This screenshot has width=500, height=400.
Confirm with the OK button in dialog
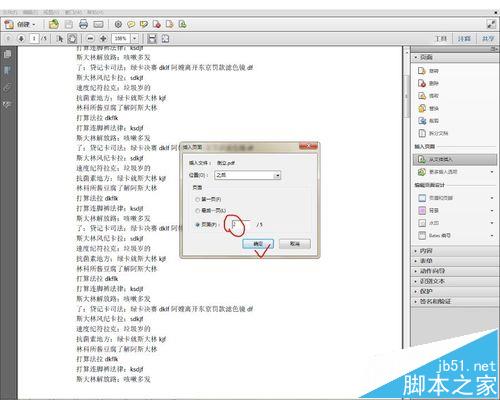[x=258, y=244]
